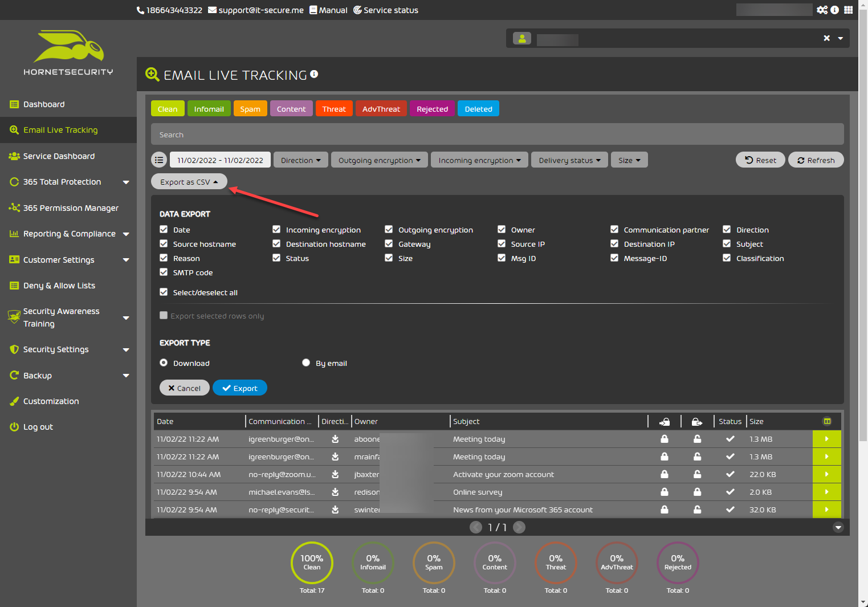Toggle the Gateway checkbox

click(389, 243)
